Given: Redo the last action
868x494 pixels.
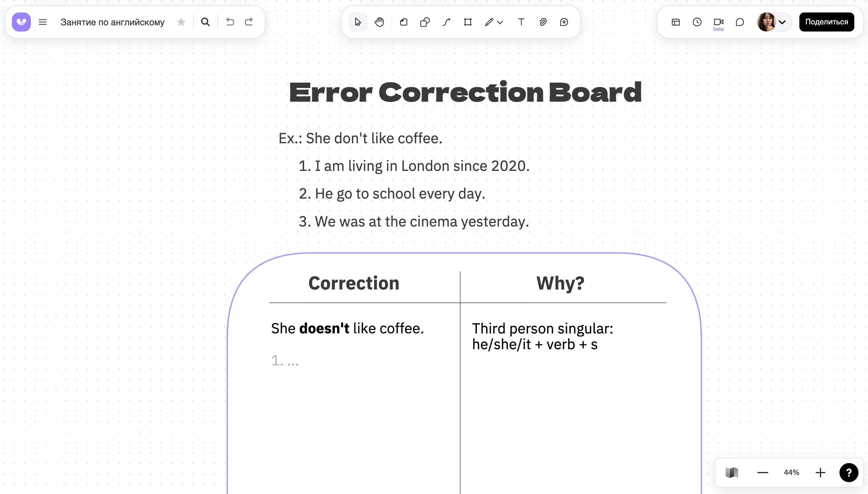Looking at the screenshot, I should point(249,22).
